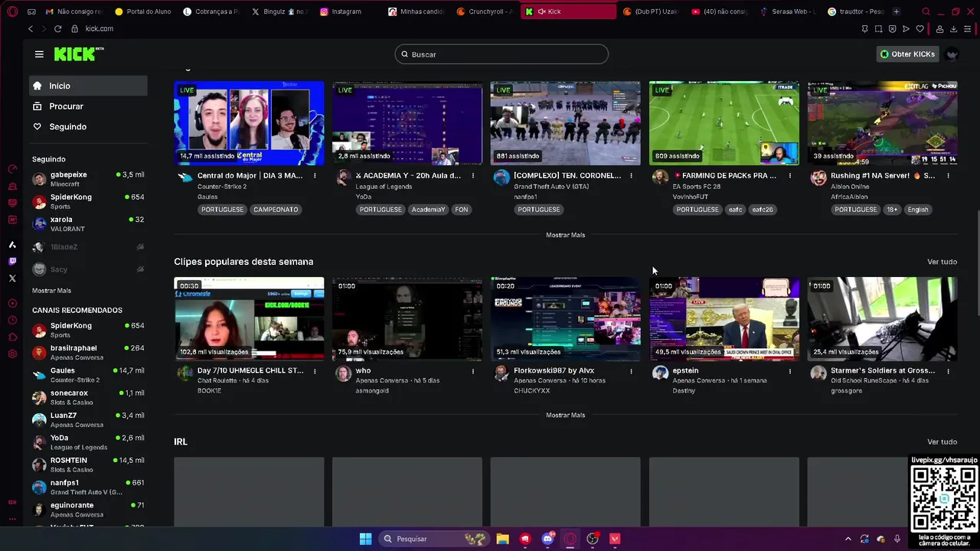Open the Opera GX taskbar icon
Viewport: 980px width, 551px height.
(570, 539)
